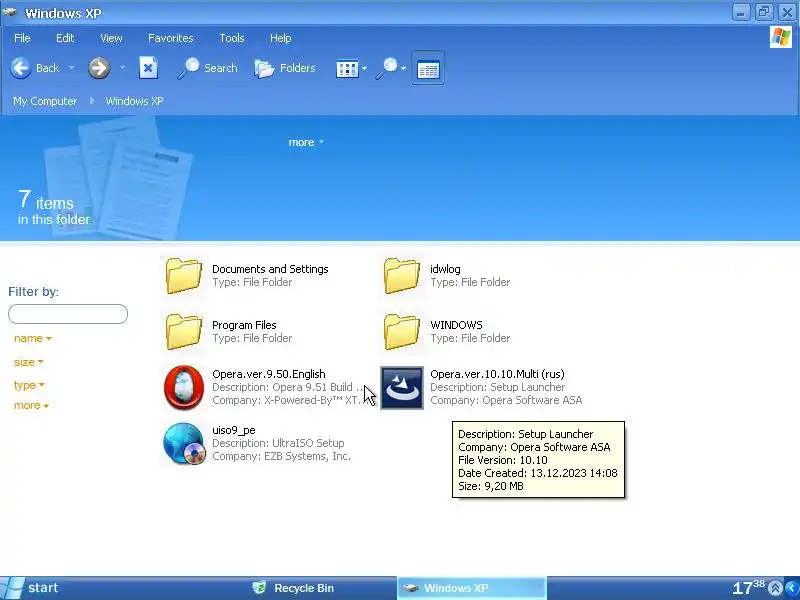Select the 'Opera.ver.10.10.Multi (rus)' file name
Viewport: 800px width, 600px height.
coord(497,374)
